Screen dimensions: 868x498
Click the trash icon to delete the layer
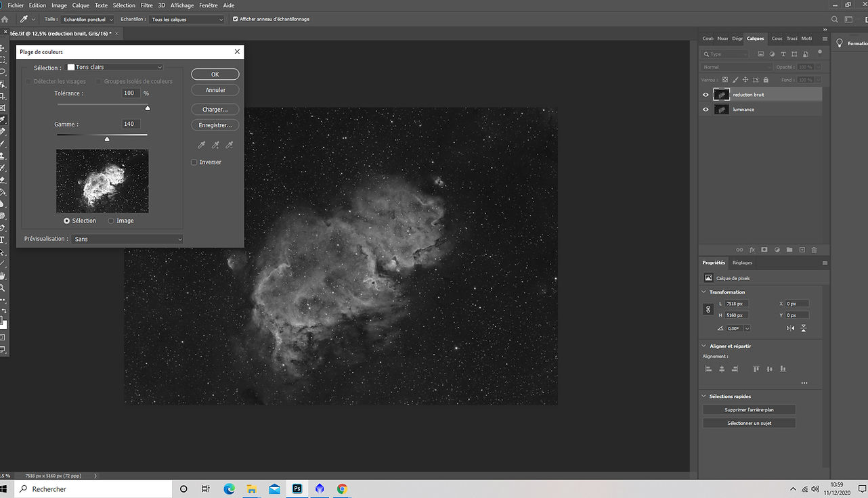click(x=814, y=250)
